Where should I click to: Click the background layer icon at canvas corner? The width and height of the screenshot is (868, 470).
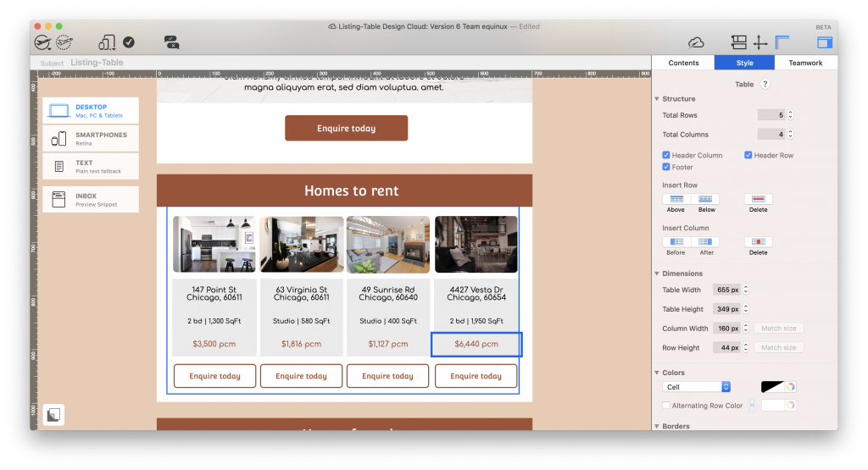click(x=53, y=415)
